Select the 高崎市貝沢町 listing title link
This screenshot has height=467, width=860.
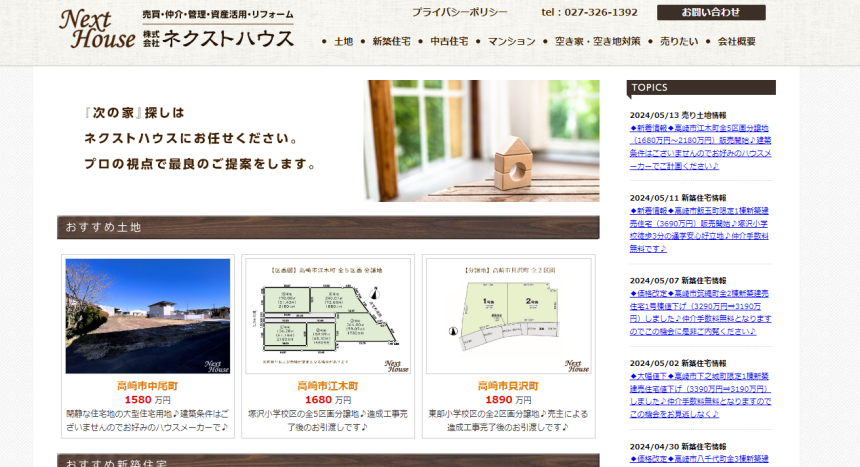[508, 385]
